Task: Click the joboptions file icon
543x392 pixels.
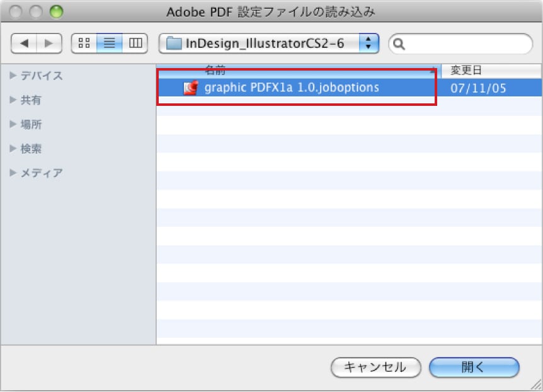Action: pyautogui.click(x=190, y=88)
